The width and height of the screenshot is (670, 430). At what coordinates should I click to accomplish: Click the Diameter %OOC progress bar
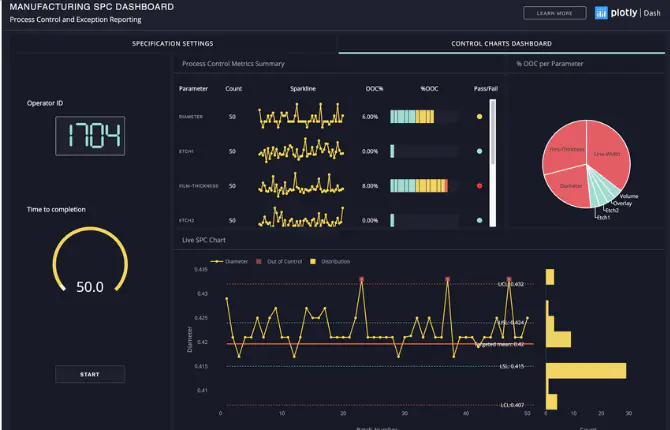(x=412, y=117)
